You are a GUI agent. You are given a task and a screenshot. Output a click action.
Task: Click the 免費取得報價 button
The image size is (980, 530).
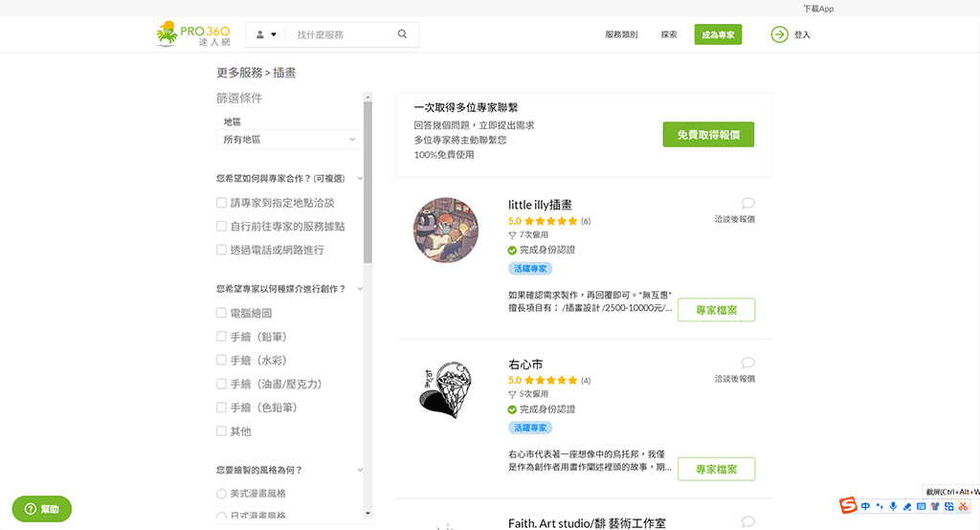tap(708, 134)
